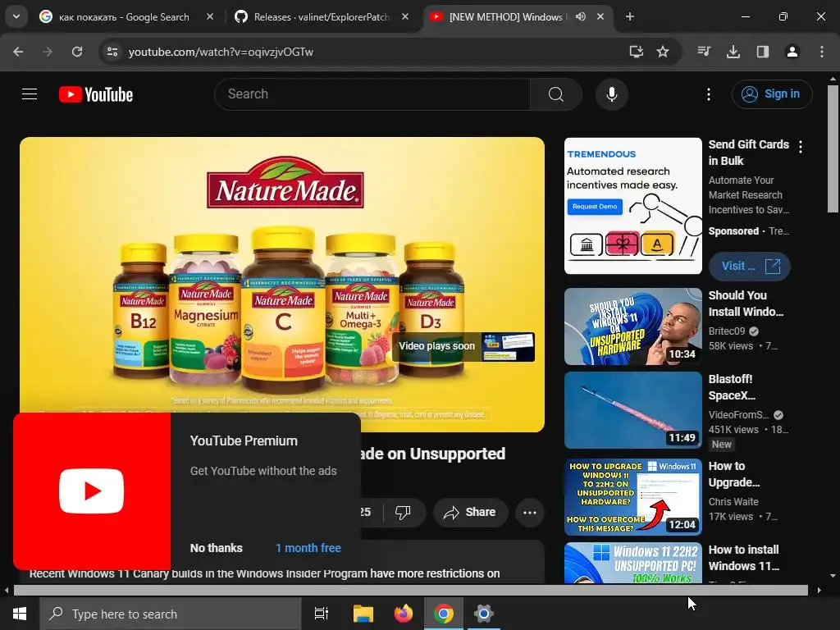Screen dimensions: 840x630
Task: Click horizontal scrollbar right arrow
Action: [819, 591]
